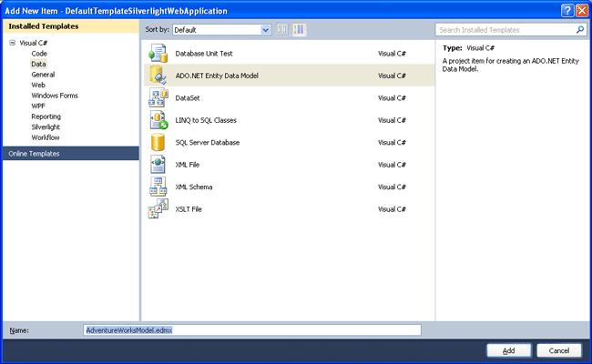Open the Sort by dropdown
Screen dimensions: 592x364
265,30
